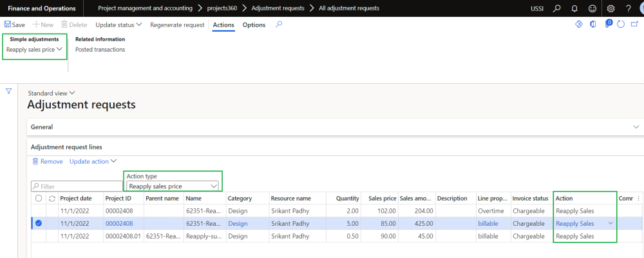Viewport: 644px width, 258px height.
Task: Open the form in a new window
Action: [634, 25]
